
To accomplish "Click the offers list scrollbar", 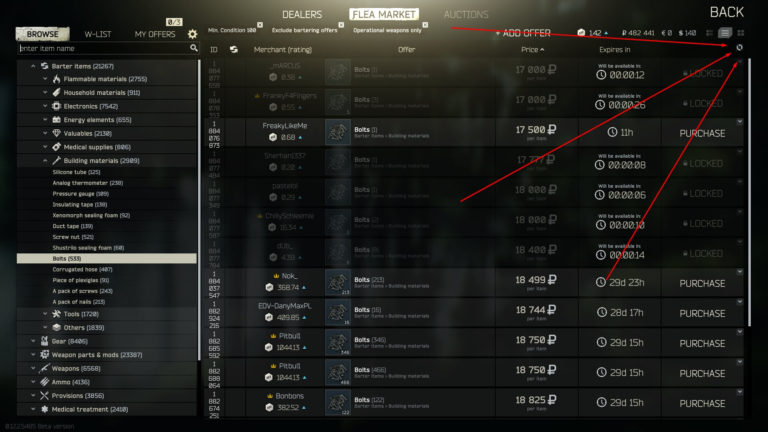I will (x=749, y=192).
